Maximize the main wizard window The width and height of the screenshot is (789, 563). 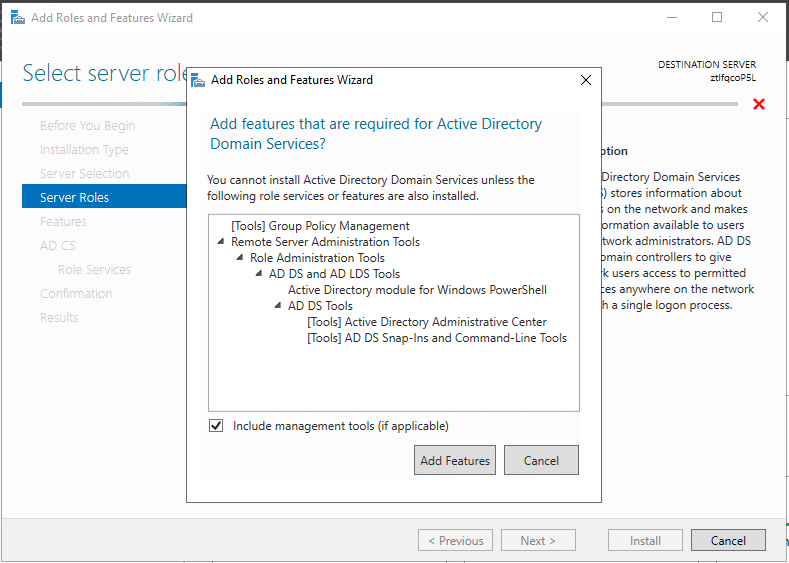coord(717,18)
